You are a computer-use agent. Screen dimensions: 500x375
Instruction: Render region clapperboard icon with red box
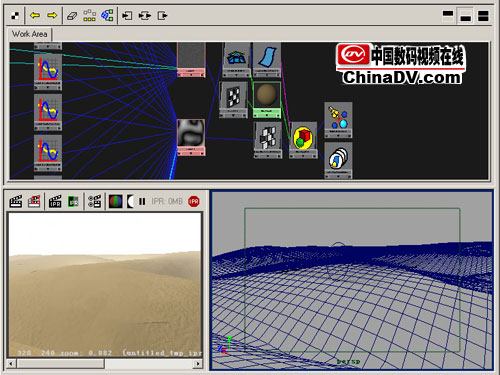(34, 201)
